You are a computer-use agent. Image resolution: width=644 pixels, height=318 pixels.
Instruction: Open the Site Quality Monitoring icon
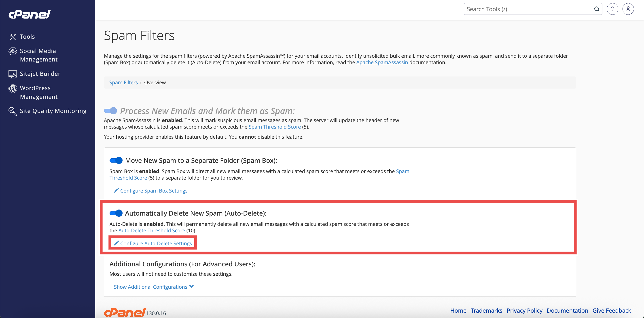(13, 111)
